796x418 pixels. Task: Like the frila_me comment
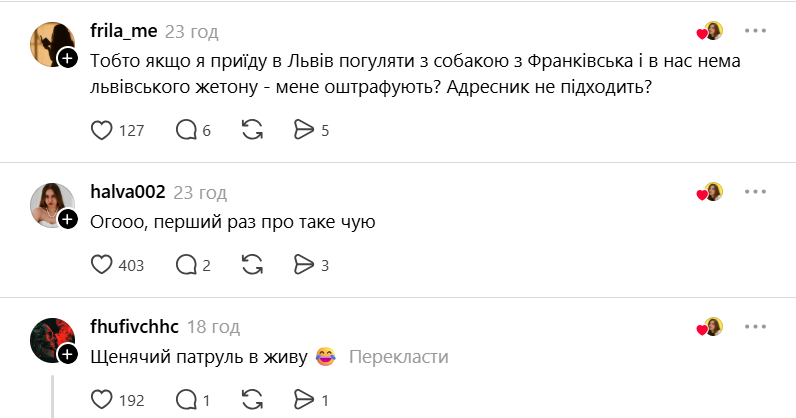[x=102, y=130]
